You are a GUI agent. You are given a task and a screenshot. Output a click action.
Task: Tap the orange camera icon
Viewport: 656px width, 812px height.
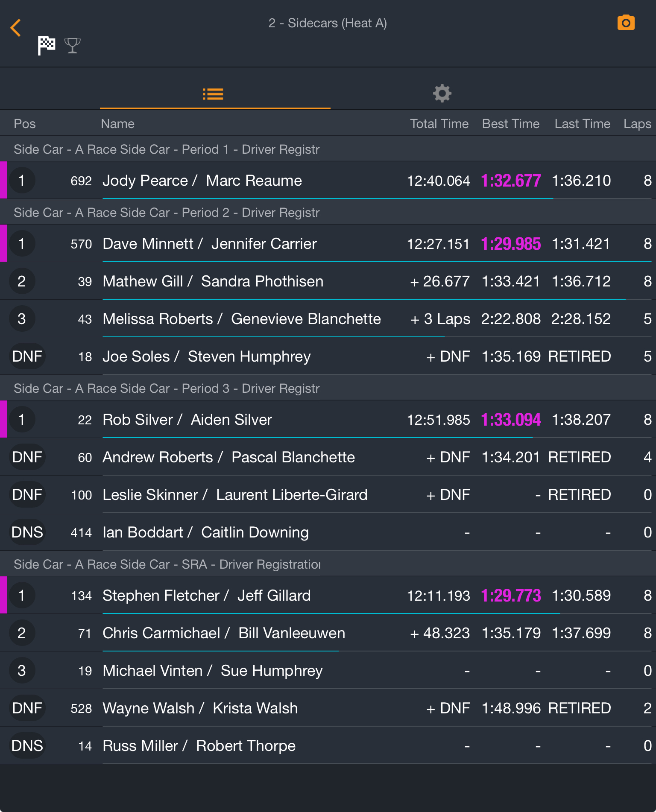click(626, 23)
